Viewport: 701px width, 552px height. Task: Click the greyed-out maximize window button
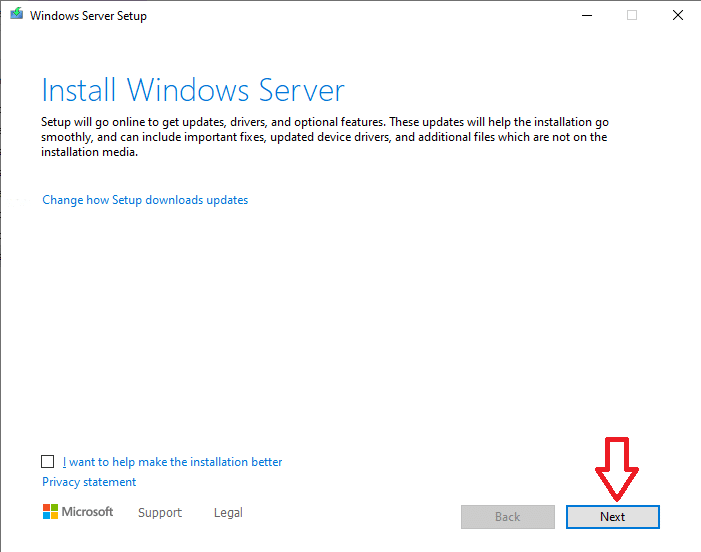click(631, 15)
